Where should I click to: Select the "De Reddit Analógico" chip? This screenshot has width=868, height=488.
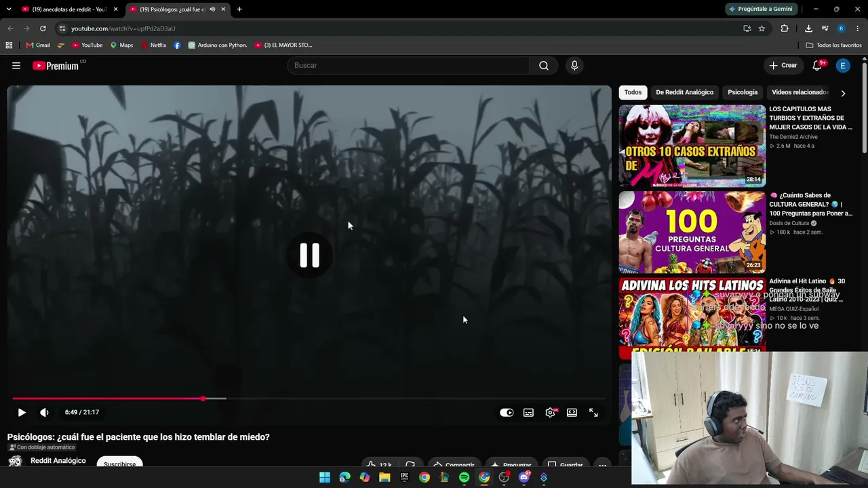[x=684, y=92]
